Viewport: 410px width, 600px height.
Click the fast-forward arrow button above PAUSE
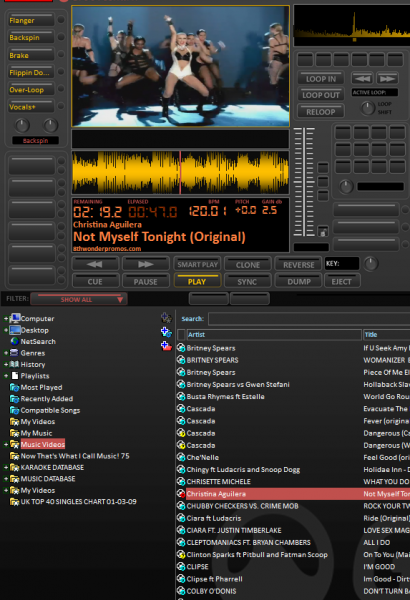tap(145, 264)
